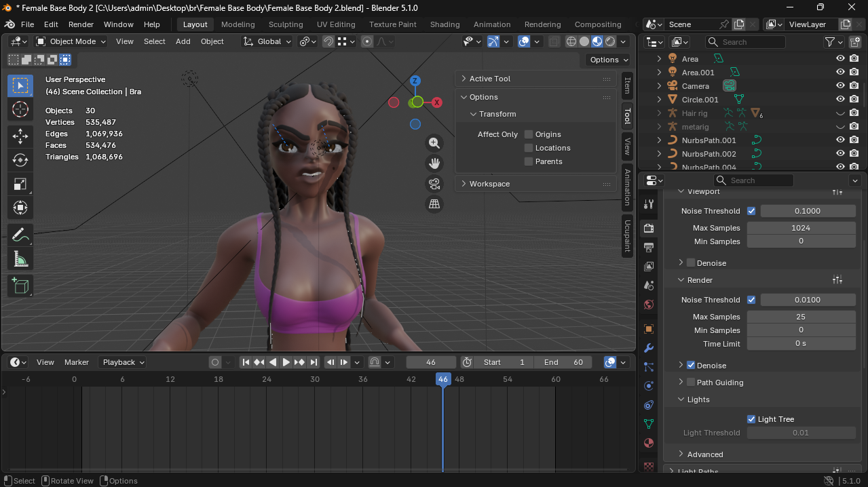
Task: Select the Measure tool
Action: coord(20,258)
